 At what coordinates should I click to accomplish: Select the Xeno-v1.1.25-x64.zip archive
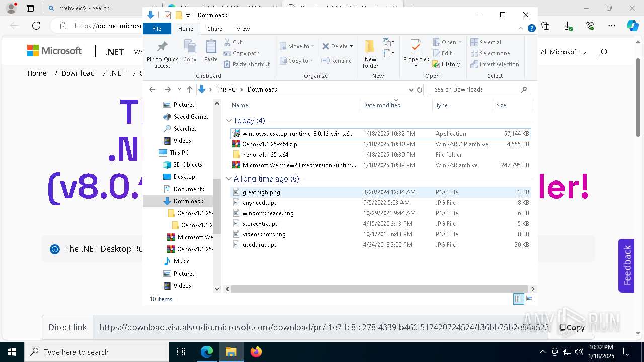(x=380, y=144)
